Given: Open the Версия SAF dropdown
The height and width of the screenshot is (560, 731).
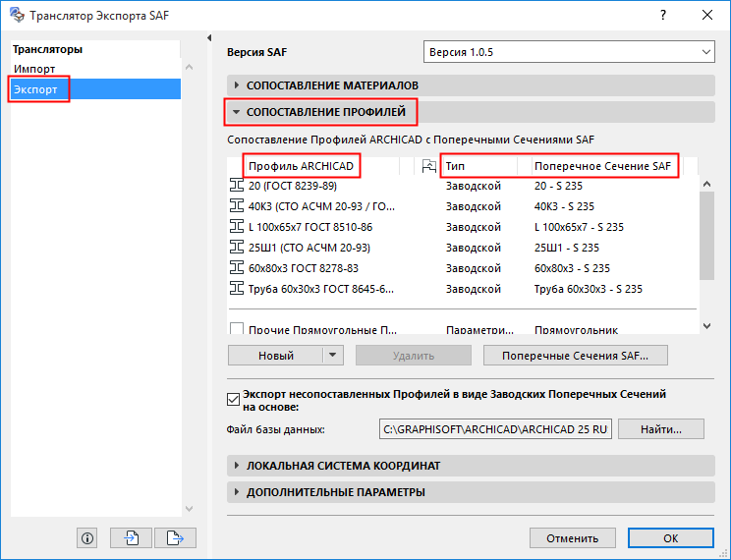Looking at the screenshot, I should [569, 52].
